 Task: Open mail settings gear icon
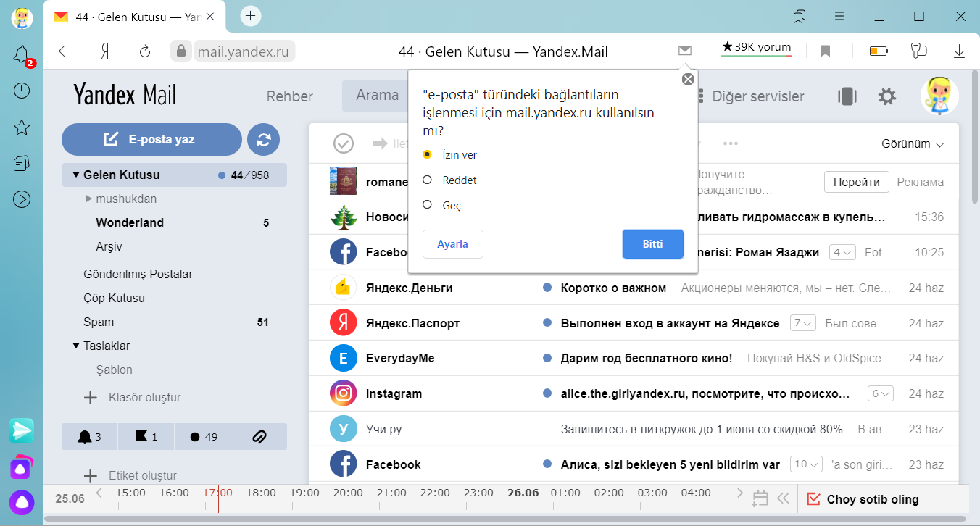point(887,96)
